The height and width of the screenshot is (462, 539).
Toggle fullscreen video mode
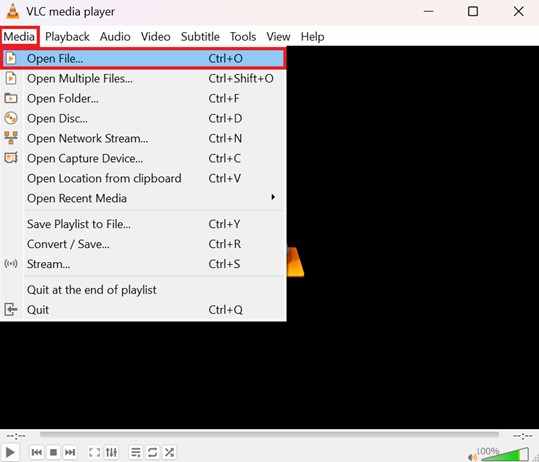[95, 452]
